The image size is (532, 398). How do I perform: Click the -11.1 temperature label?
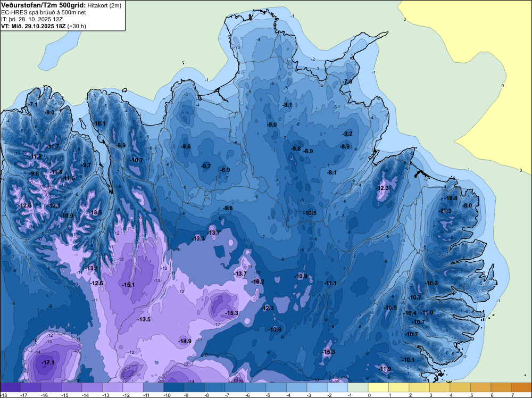[330, 283]
